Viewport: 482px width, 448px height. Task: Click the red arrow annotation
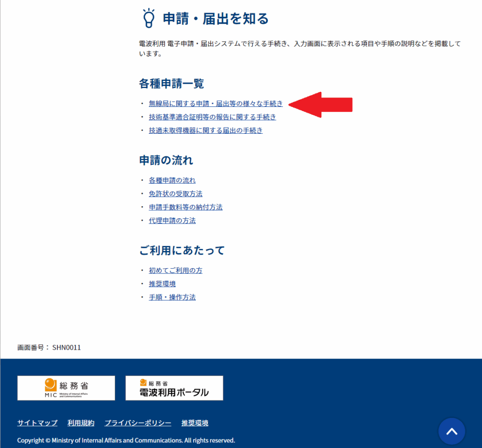pos(321,104)
